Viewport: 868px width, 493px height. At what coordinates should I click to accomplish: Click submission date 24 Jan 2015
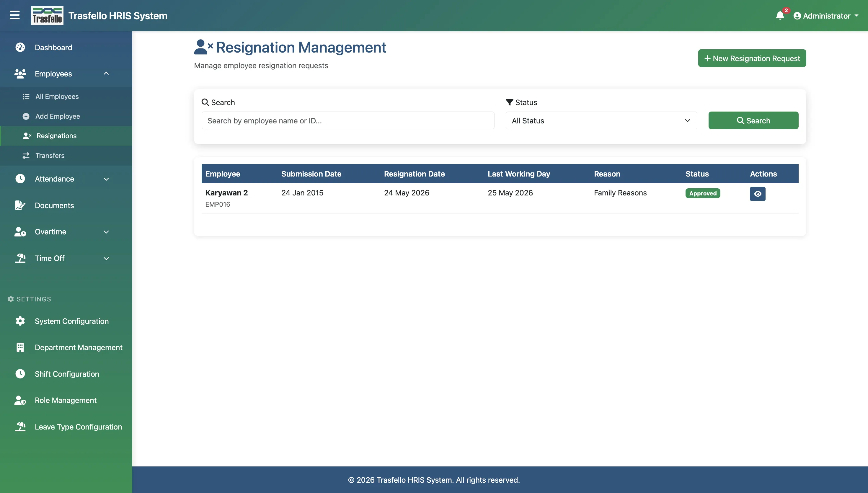tap(302, 193)
